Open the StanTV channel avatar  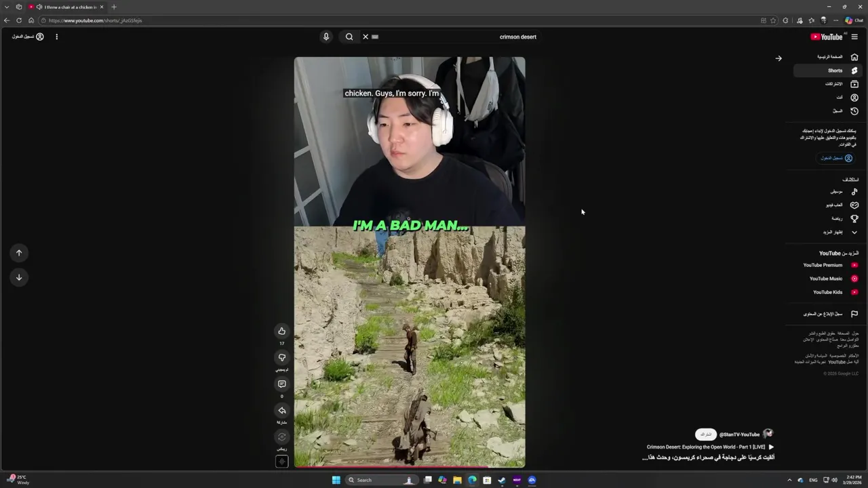click(768, 434)
